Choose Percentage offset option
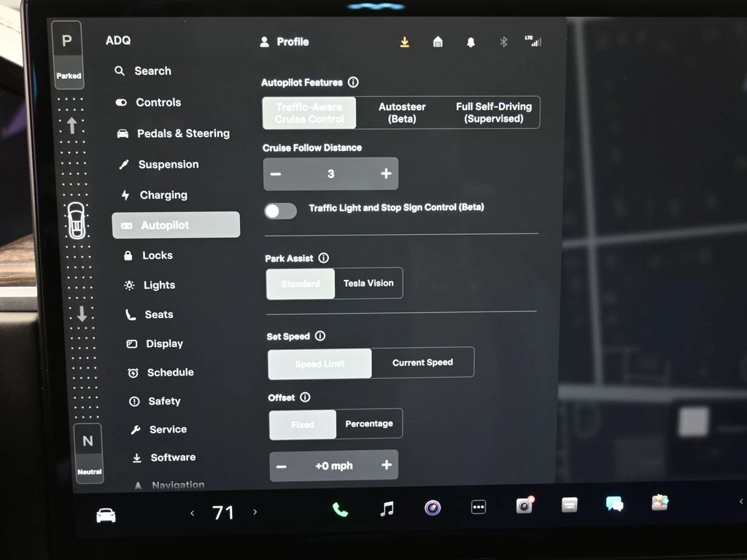Viewport: 747px width, 560px height. (368, 424)
